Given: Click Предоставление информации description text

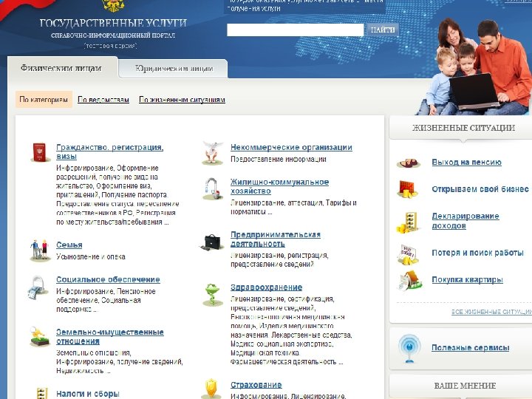Looking at the screenshot, I should 279,159.
